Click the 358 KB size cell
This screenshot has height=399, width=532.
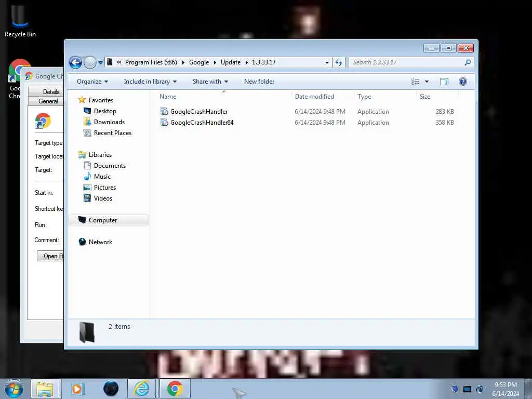445,123
